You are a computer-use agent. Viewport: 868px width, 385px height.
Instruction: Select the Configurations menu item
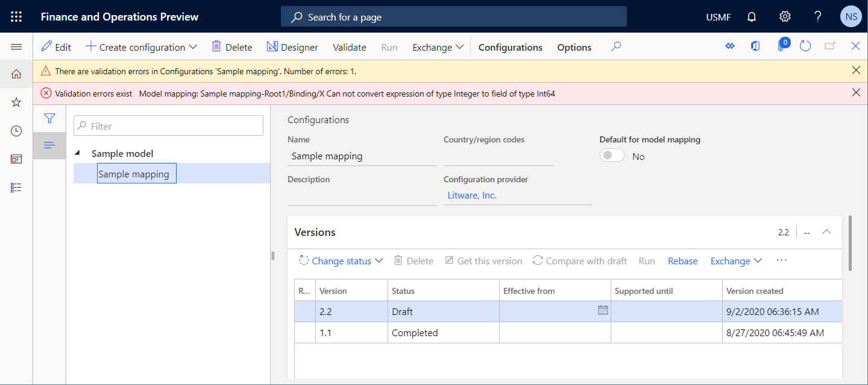coord(510,46)
